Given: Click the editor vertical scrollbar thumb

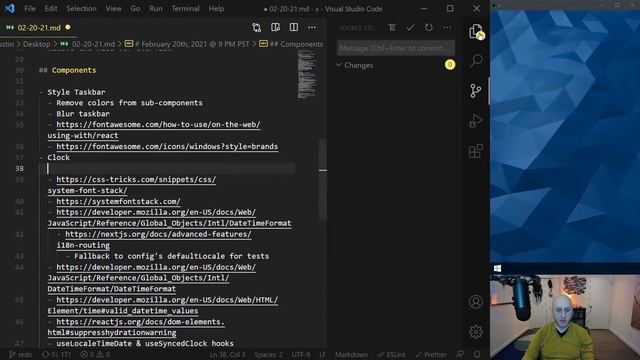Looking at the screenshot, I should pos(322,180).
